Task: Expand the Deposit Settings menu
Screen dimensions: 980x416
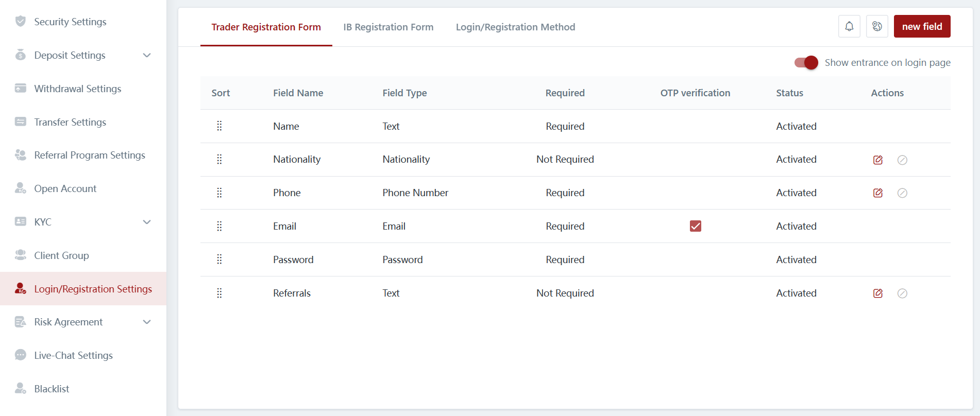Action: pos(147,55)
